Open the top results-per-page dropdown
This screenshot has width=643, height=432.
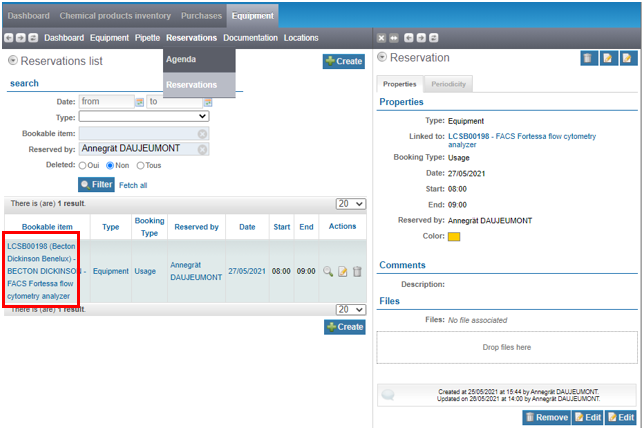pos(351,204)
